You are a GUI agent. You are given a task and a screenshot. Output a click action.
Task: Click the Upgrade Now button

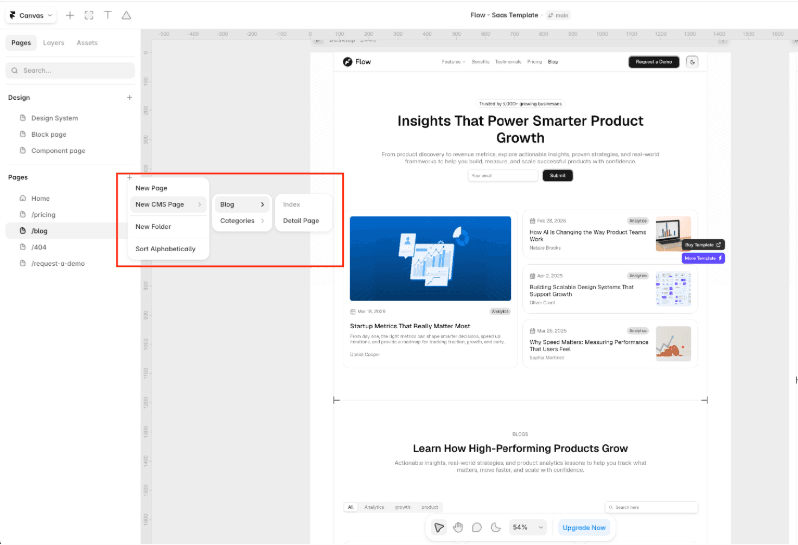pos(584,528)
